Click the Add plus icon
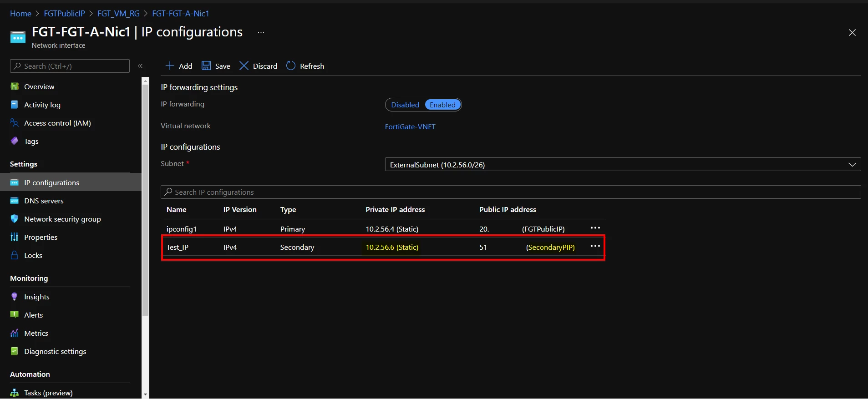 coord(169,66)
